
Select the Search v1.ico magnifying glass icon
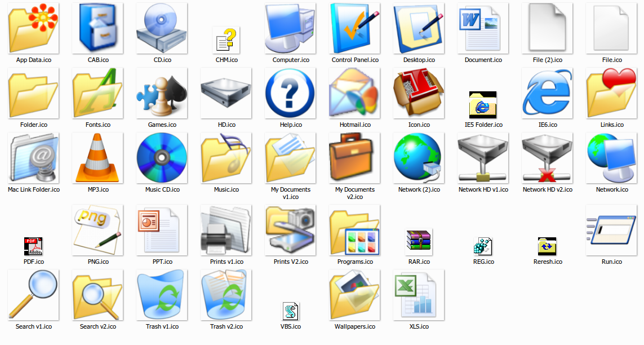[x=33, y=295]
